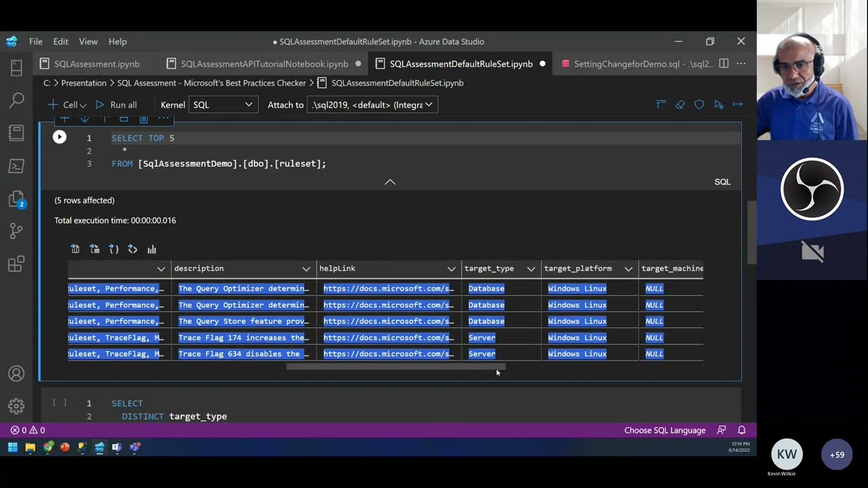The image size is (868, 488).
Task: Open notifications bell in status bar
Action: point(742,430)
